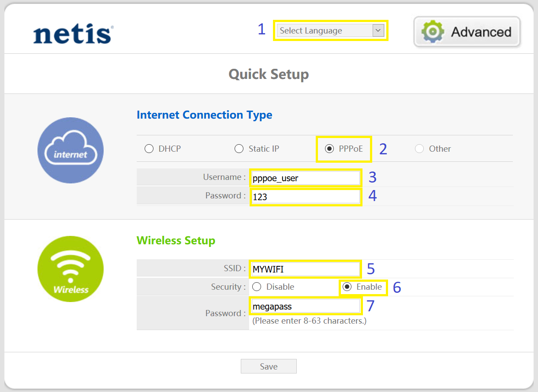Select the PPPoE radio button
This screenshot has width=538, height=392.
click(x=329, y=149)
